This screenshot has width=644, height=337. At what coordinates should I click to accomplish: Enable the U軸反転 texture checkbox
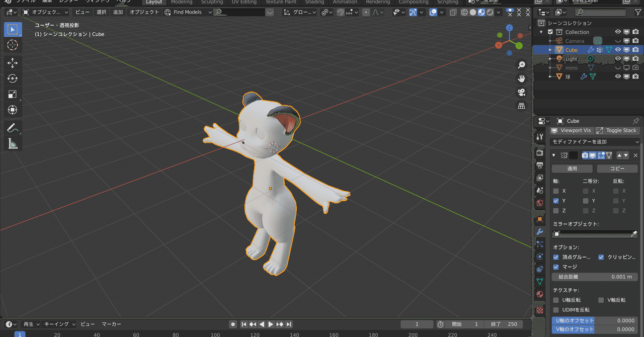click(x=556, y=300)
